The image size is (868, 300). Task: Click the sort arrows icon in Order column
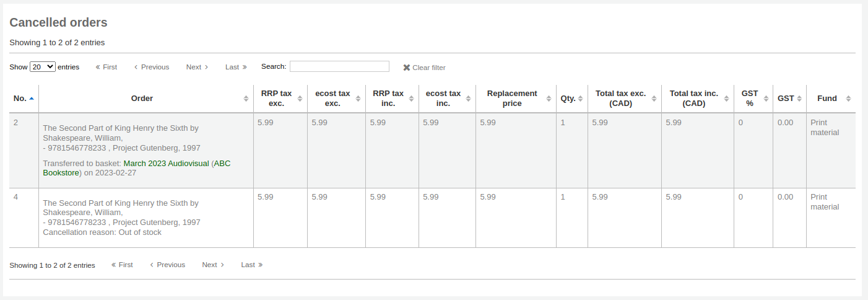pyautogui.click(x=246, y=99)
